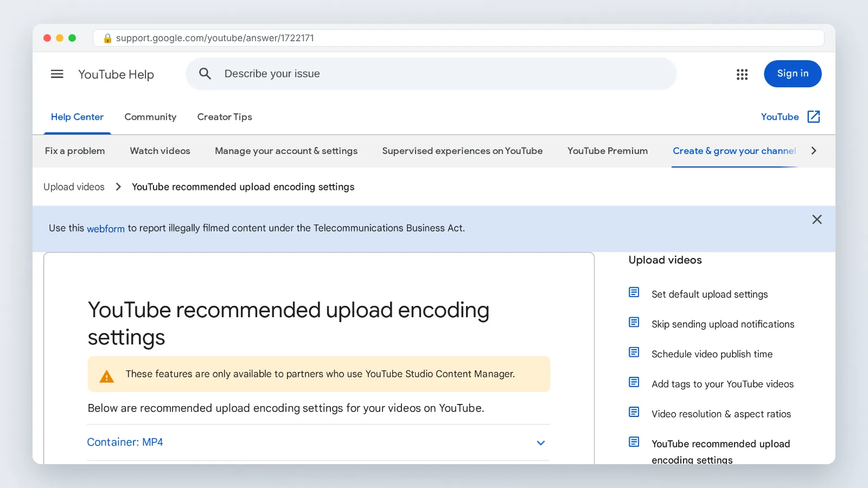Go to Upload videos breadcrumb
Image resolution: width=868 pixels, height=488 pixels.
pos(74,187)
